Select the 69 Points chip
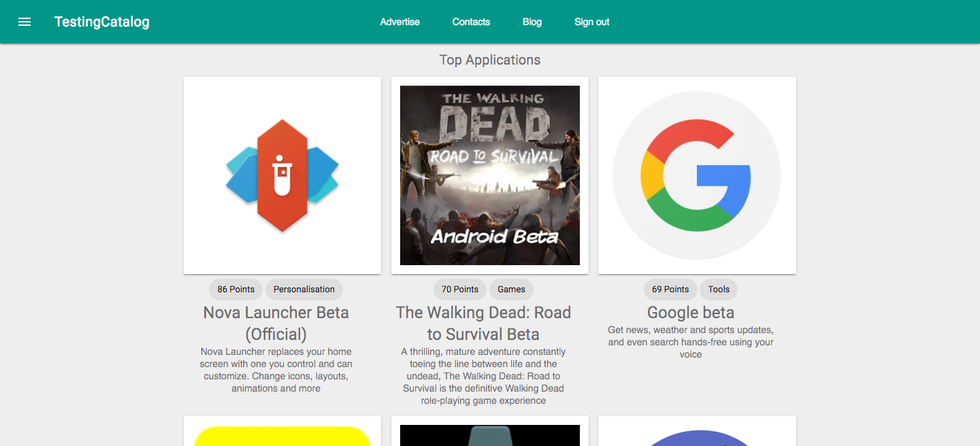 point(670,289)
